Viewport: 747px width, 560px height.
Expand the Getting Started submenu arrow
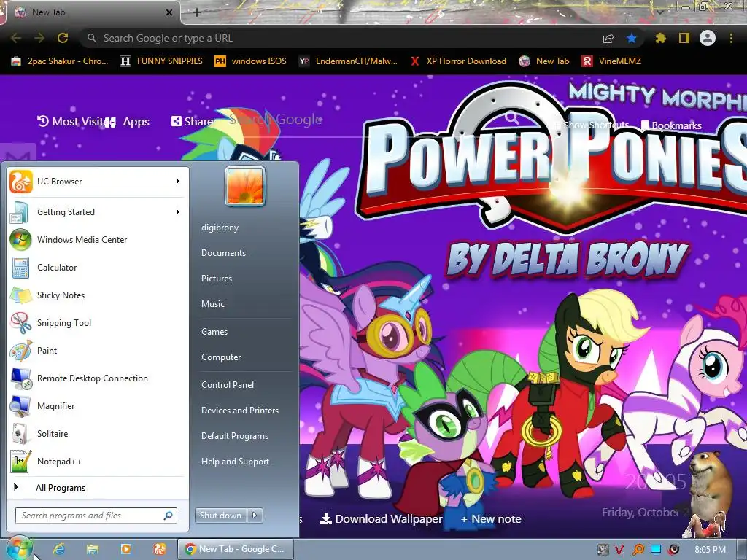[x=178, y=212]
